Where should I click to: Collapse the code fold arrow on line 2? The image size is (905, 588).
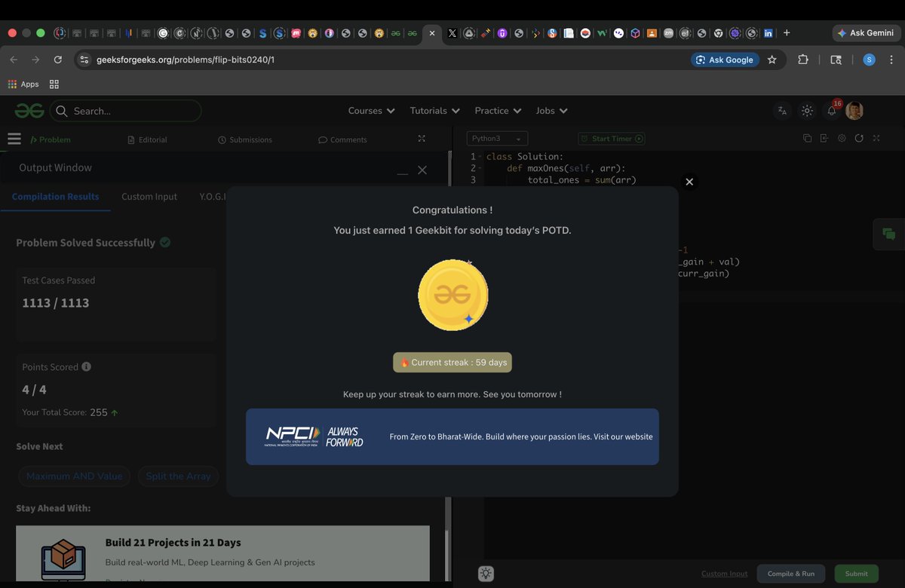[480, 168]
